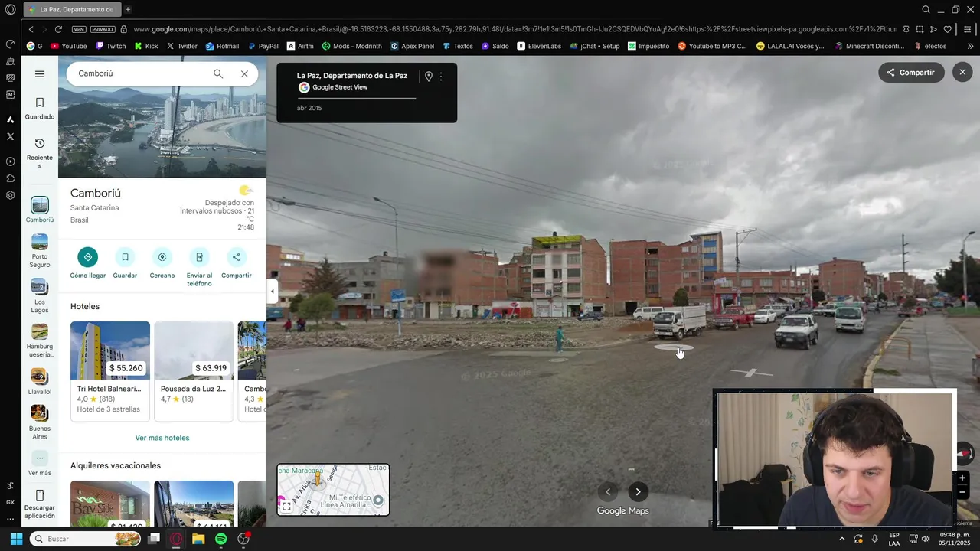Click the search magnifier in Maps search box
The height and width of the screenshot is (551, 980).
point(218,73)
